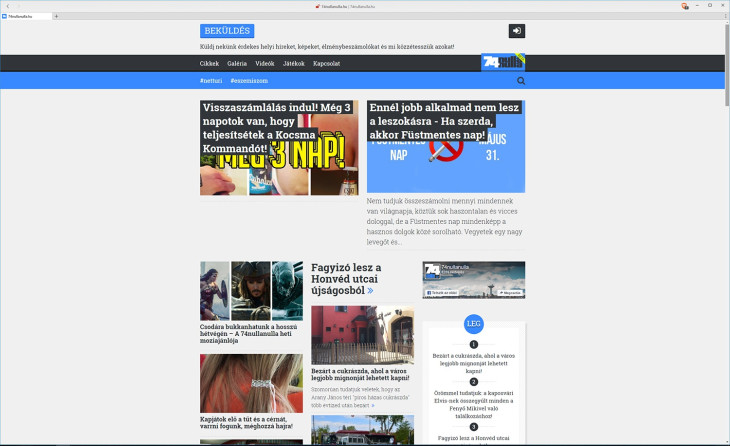This screenshot has height=446, width=730.
Task: Click the Share button in Facebook widget
Action: (x=509, y=293)
